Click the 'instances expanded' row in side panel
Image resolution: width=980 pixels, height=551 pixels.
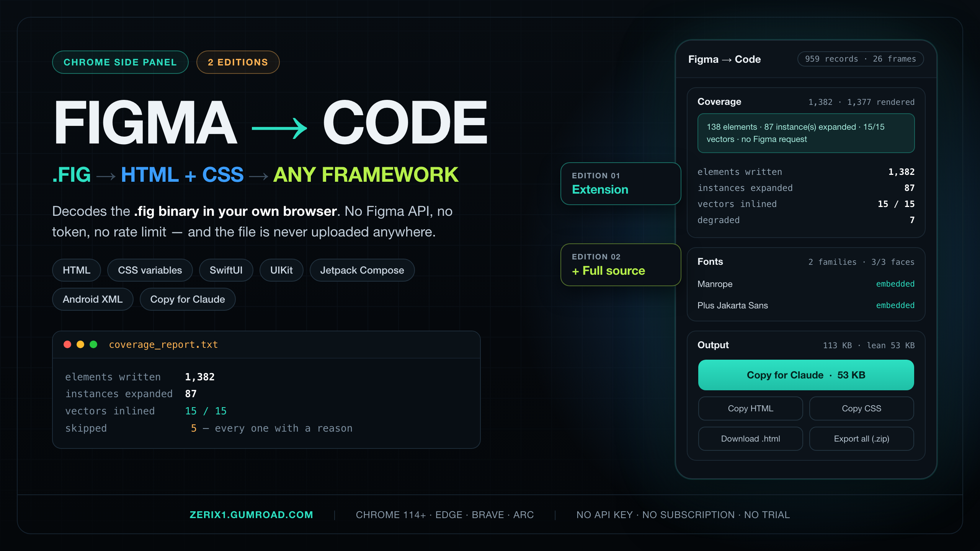click(806, 188)
